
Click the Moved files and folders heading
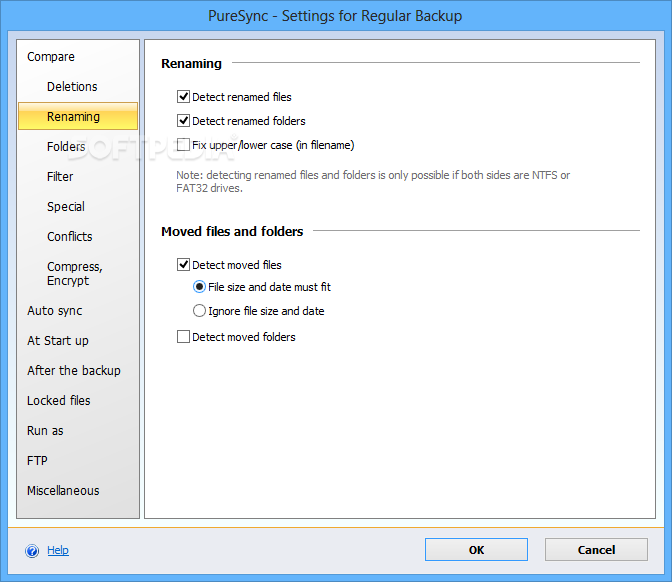pos(232,231)
